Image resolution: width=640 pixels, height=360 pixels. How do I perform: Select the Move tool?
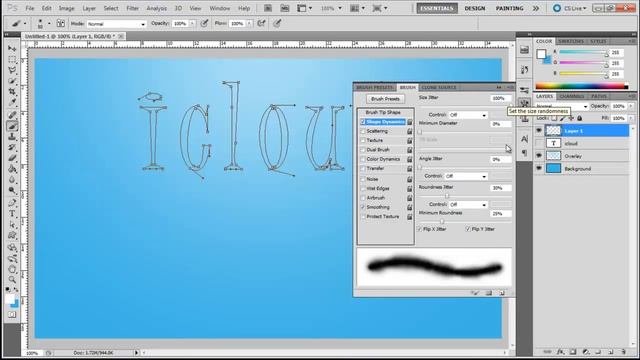[12, 49]
